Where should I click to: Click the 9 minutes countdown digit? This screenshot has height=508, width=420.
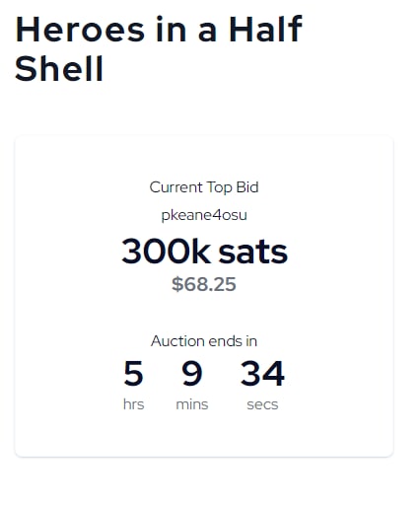click(x=192, y=373)
